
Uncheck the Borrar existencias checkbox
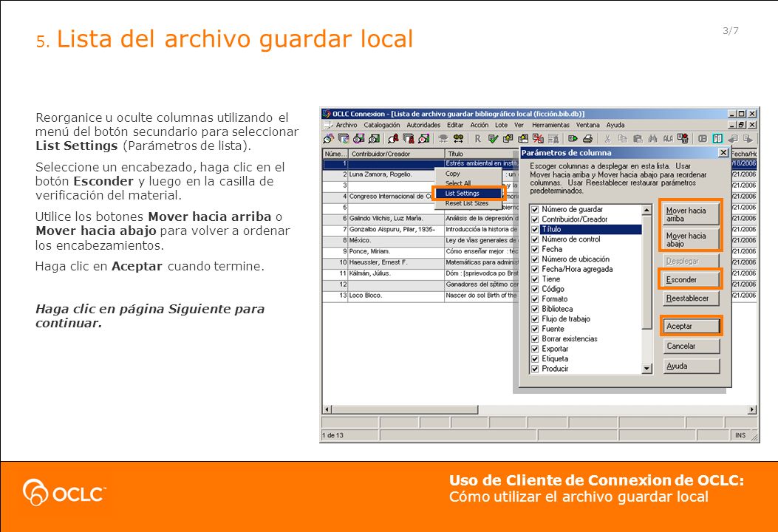tap(535, 338)
